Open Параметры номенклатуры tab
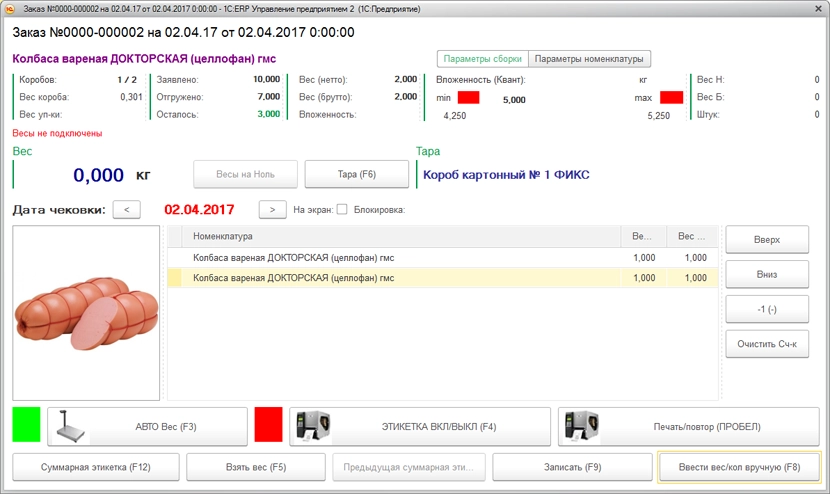Image resolution: width=830 pixels, height=494 pixels. [589, 59]
